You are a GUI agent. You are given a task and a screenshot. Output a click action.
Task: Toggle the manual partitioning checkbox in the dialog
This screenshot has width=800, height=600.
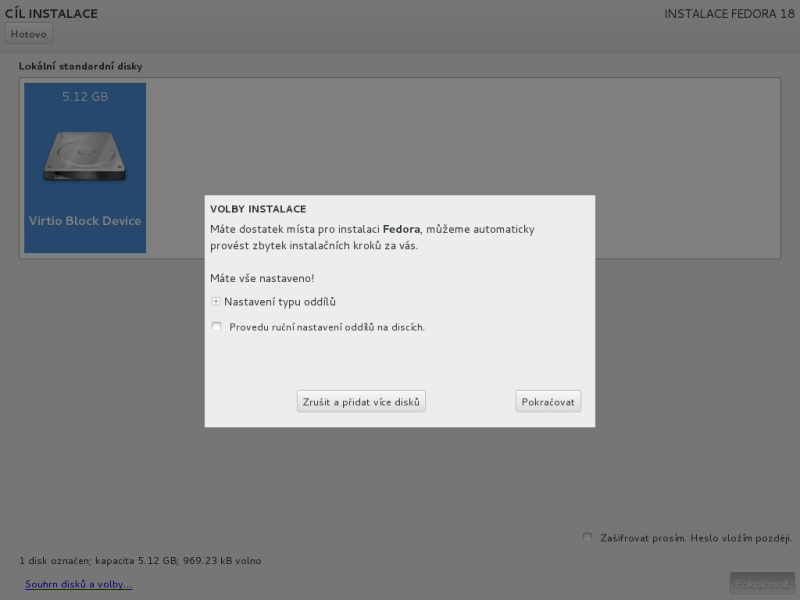pos(215,326)
